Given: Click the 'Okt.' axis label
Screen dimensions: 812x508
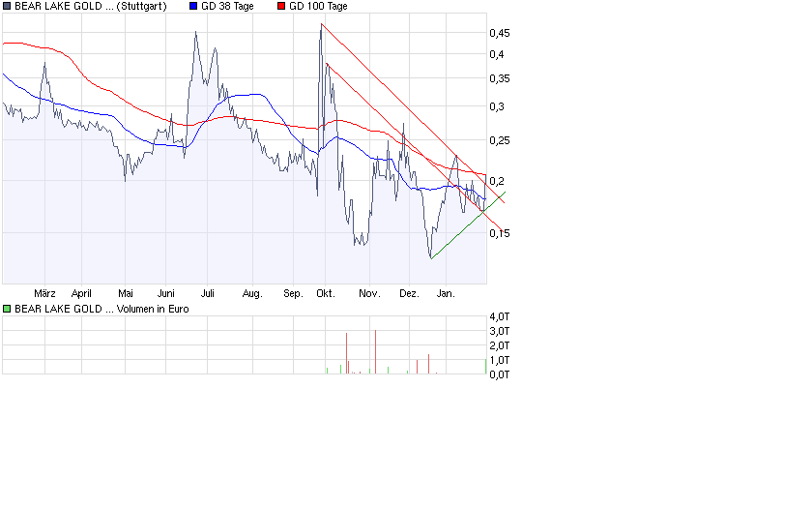Looking at the screenshot, I should click(x=326, y=293).
